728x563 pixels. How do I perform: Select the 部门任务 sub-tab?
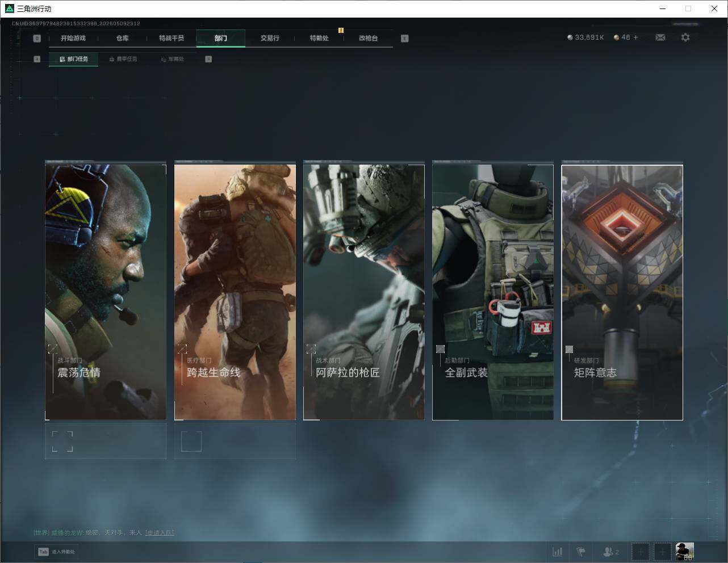coord(73,59)
